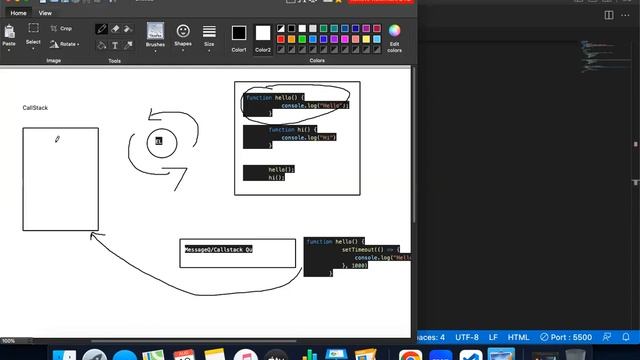Open Chrome from the Dock
The height and width of the screenshot is (360, 640).
411,355
